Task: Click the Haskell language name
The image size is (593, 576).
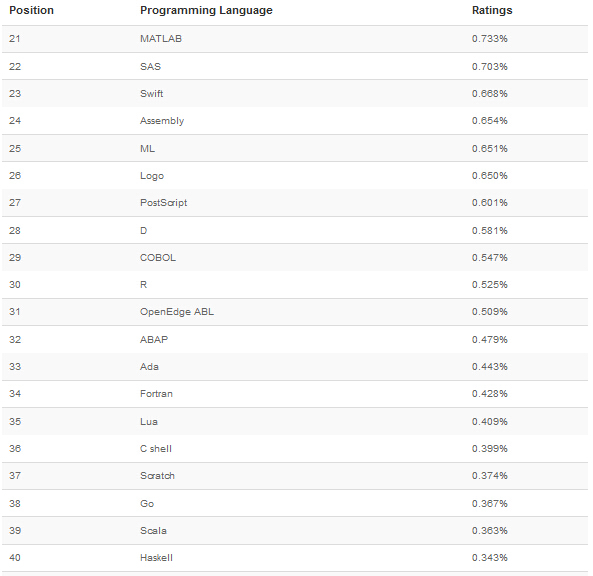Action: pyautogui.click(x=156, y=558)
